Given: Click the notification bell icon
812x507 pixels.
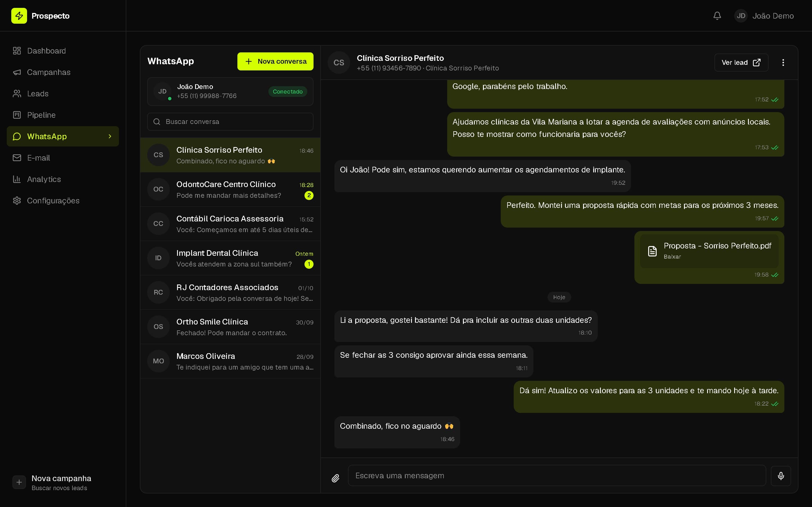Looking at the screenshot, I should point(717,16).
